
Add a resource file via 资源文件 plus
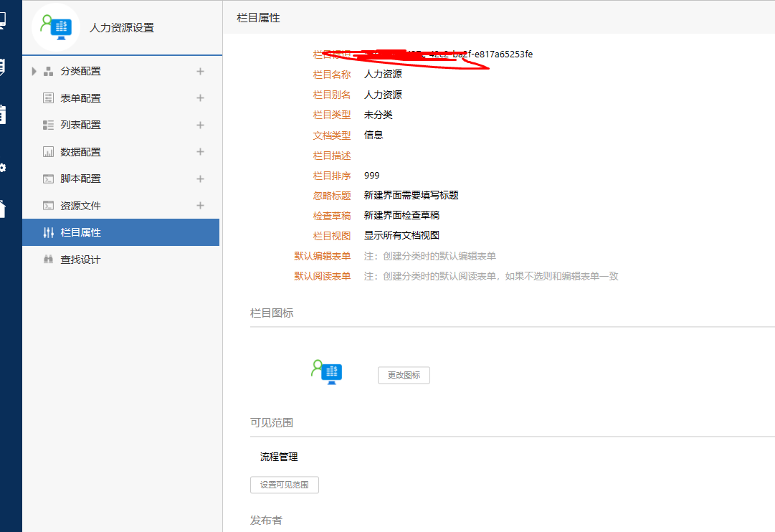tap(200, 206)
